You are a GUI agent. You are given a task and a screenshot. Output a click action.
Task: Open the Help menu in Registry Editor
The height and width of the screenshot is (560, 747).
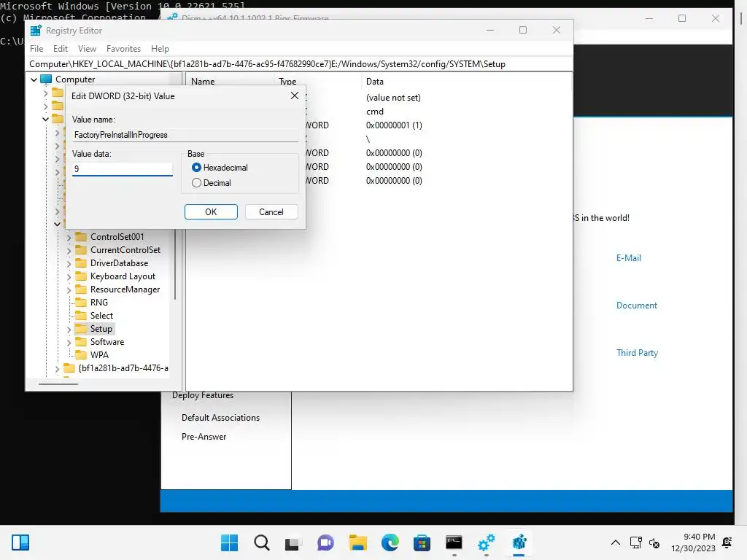tap(160, 49)
